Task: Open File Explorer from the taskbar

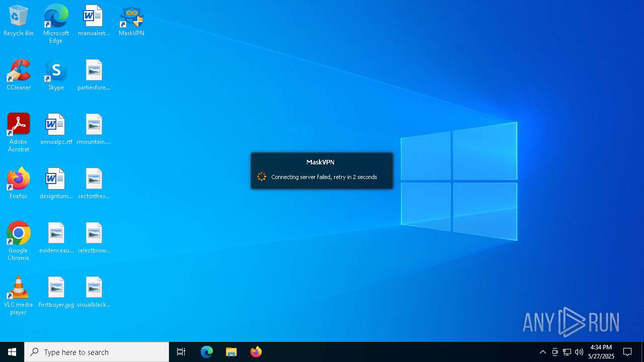Action: coord(231,352)
